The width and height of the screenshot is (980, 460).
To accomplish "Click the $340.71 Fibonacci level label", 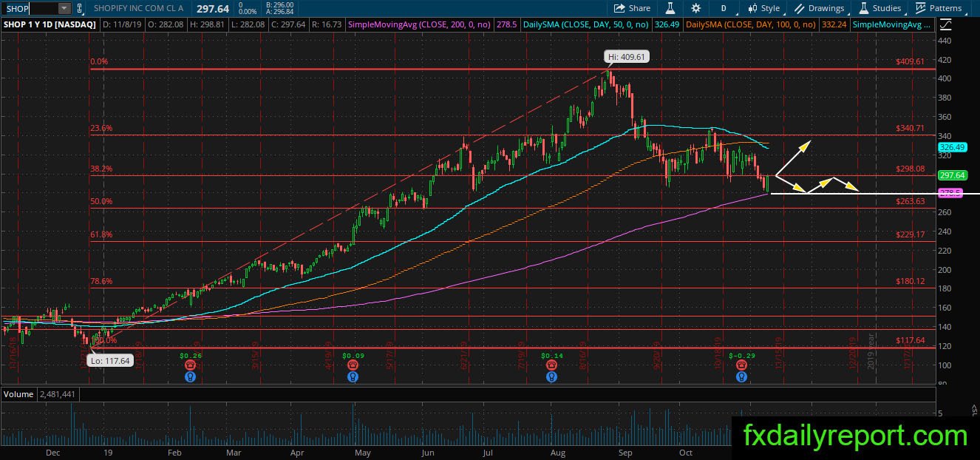I will point(910,128).
